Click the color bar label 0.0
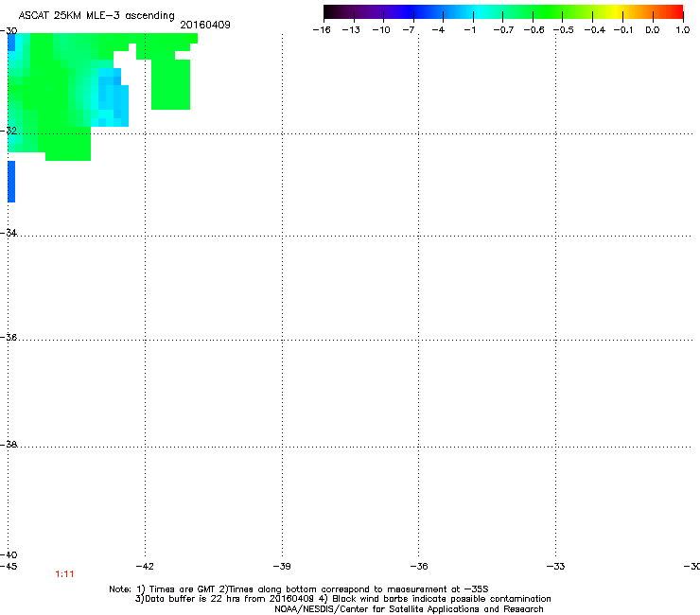The image size is (700, 615). [x=653, y=30]
